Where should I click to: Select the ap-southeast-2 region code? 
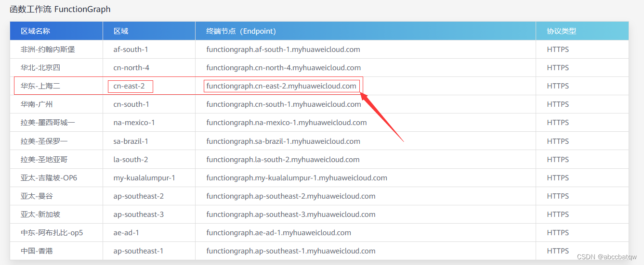point(139,196)
